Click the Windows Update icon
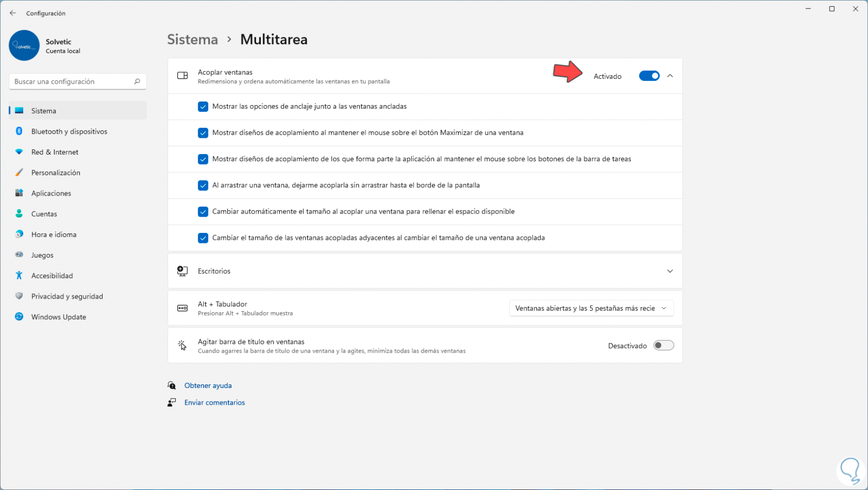The height and width of the screenshot is (490, 868). tap(19, 317)
